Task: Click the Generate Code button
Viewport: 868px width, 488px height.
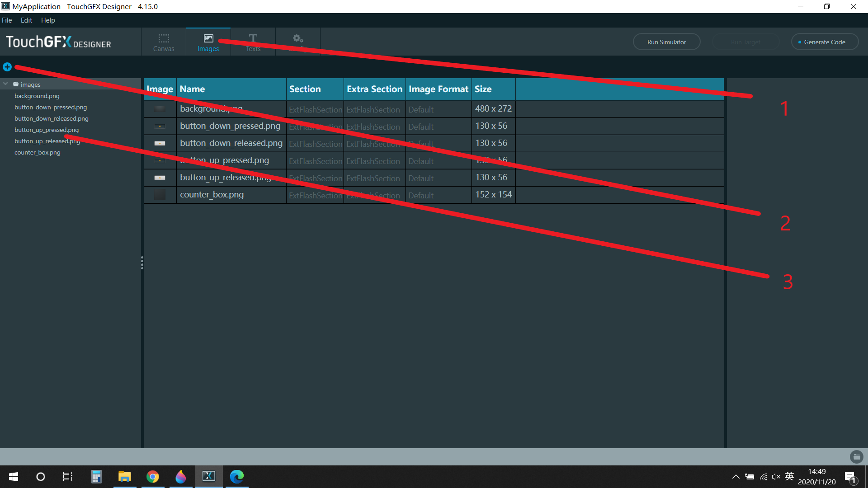Action: click(x=824, y=42)
